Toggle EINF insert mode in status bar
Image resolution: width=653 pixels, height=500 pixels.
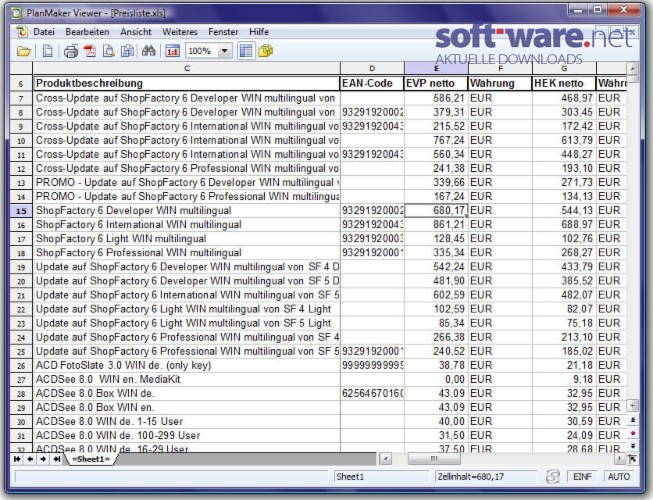[582, 477]
